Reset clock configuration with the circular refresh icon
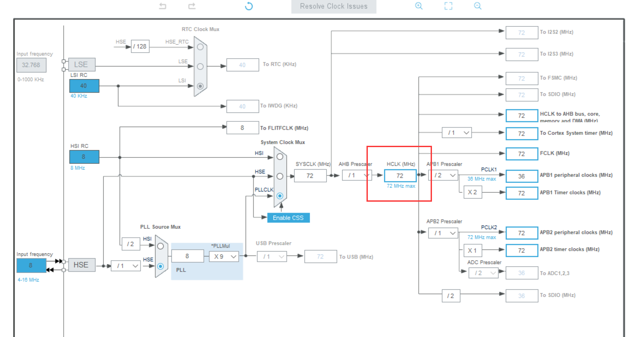Screen dimensions: 644x337 point(248,6)
